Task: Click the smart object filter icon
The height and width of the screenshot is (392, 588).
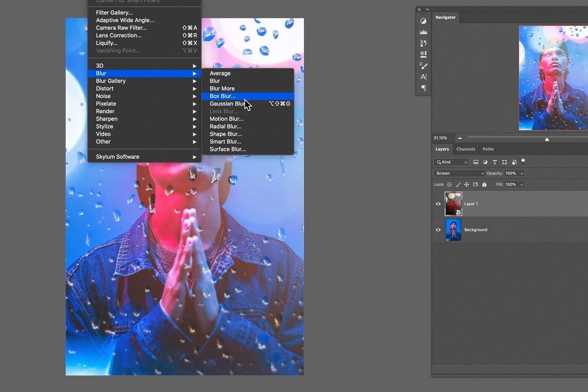Action: pos(514,162)
